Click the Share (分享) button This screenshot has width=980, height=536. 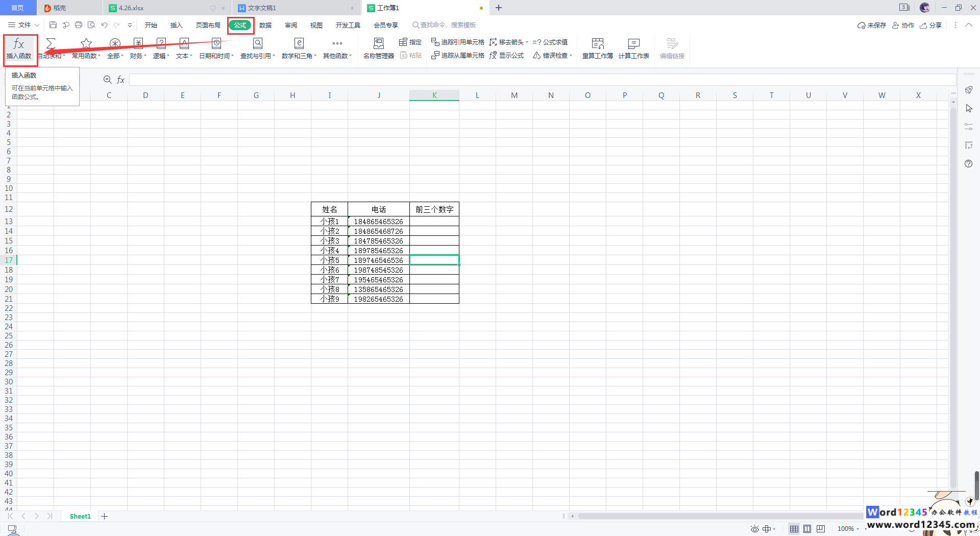point(930,25)
